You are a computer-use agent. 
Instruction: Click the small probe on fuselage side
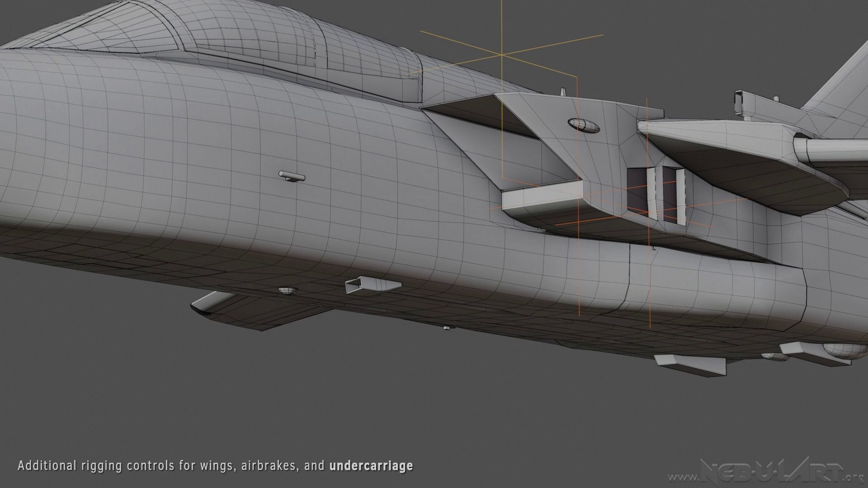click(x=292, y=176)
